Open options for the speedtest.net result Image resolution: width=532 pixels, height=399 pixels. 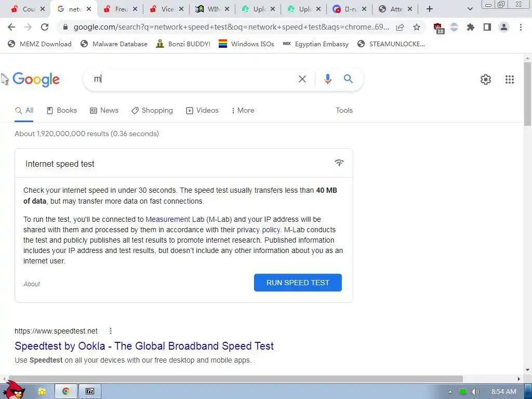click(x=111, y=331)
